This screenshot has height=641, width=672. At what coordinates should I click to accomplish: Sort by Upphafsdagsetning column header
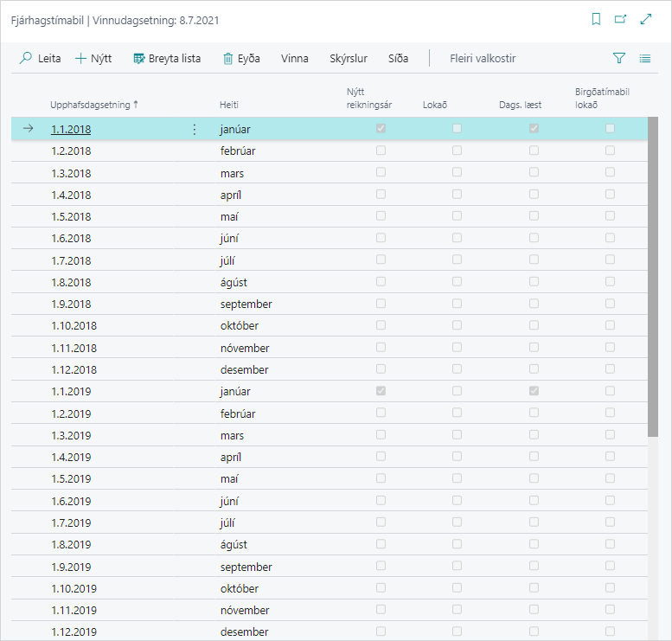pyautogui.click(x=90, y=105)
